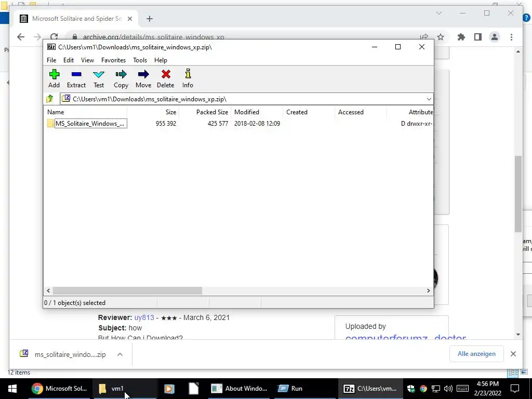Go up one folder level icon
532x399 pixels.
point(50,99)
